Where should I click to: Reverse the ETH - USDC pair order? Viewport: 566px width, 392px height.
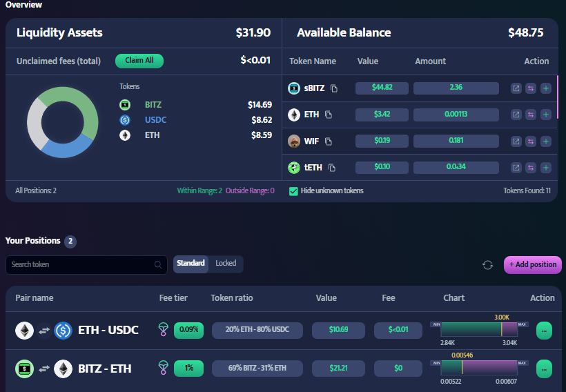pyautogui.click(x=44, y=331)
